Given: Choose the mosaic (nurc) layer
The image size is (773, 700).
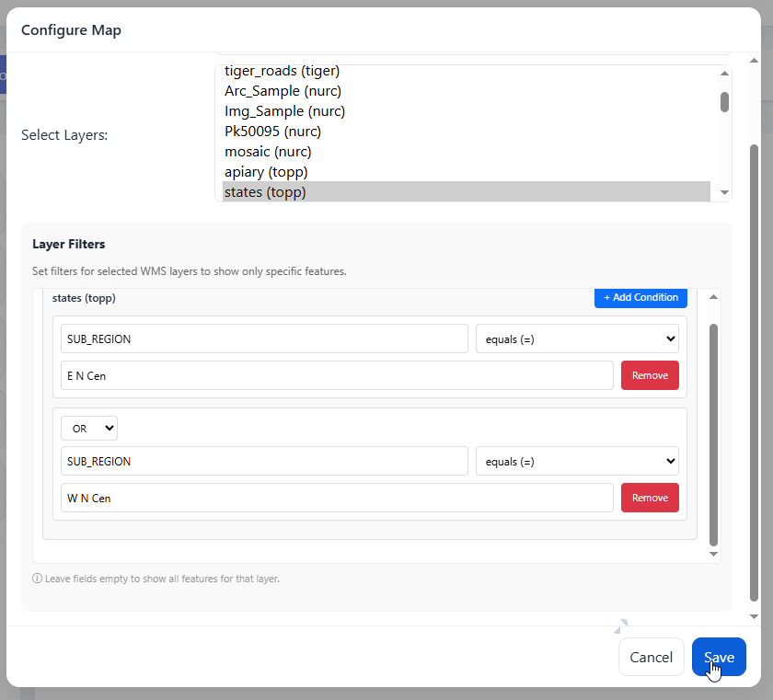Looking at the screenshot, I should pos(268,152).
